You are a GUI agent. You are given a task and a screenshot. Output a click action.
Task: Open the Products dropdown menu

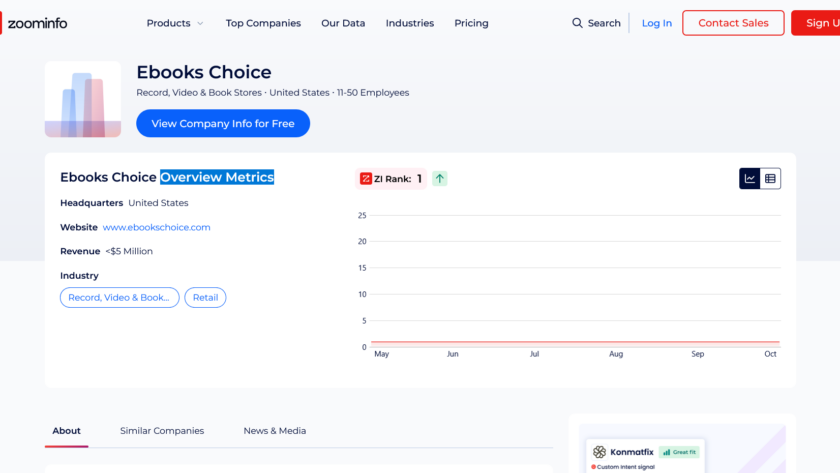pyautogui.click(x=175, y=23)
